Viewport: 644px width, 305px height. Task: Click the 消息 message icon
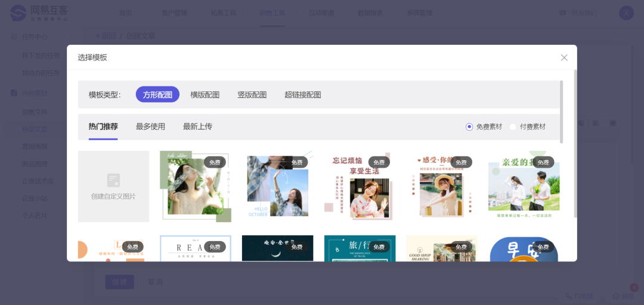click(x=616, y=296)
